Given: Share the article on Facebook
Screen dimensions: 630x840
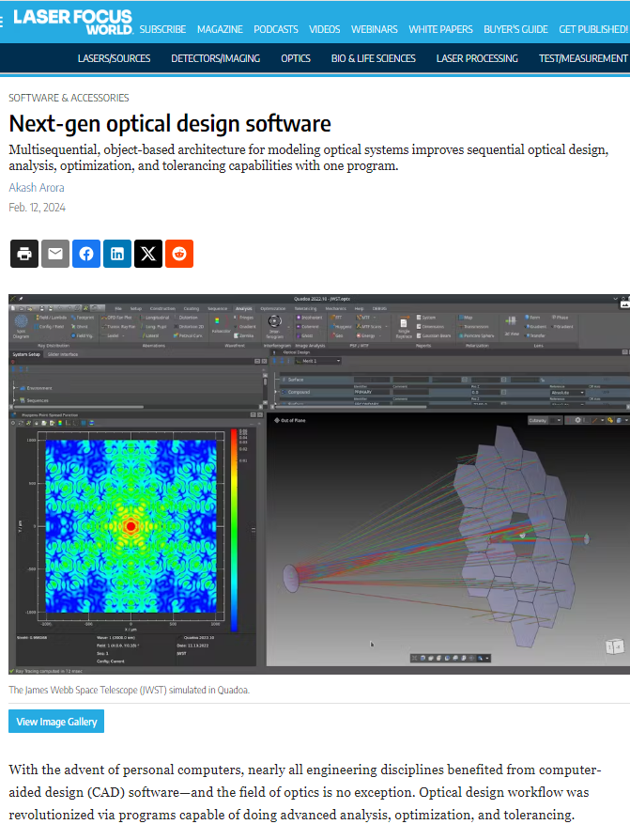Looking at the screenshot, I should click(x=86, y=254).
